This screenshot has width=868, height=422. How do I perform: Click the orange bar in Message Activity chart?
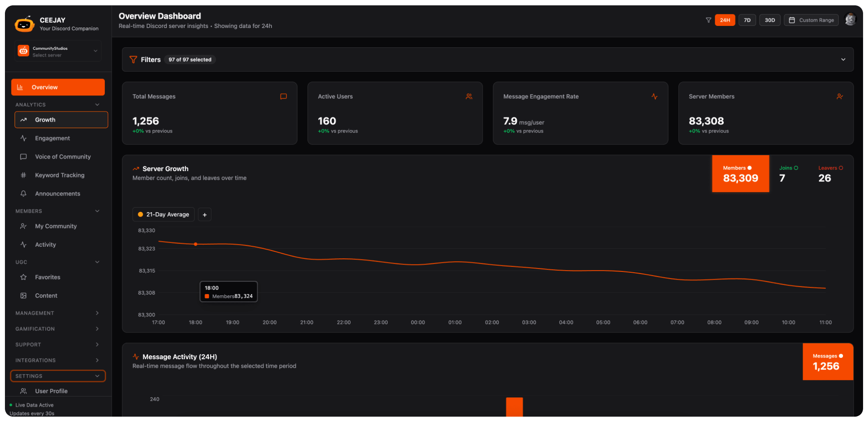[514, 407]
